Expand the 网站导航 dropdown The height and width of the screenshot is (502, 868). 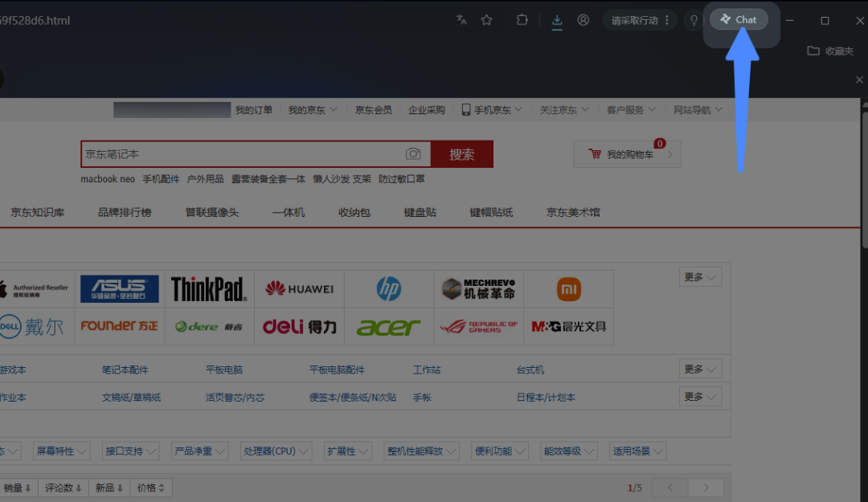click(698, 109)
